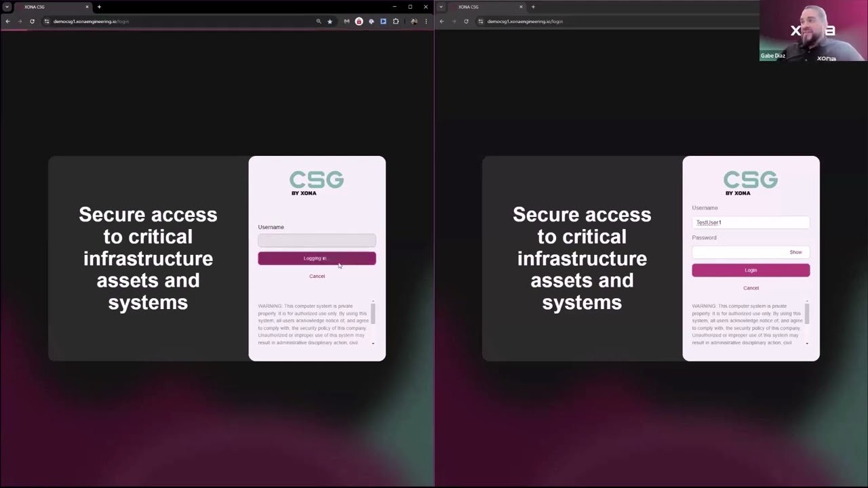
Task: Open the Chrome three-dot menu in left window
Action: pos(426,21)
